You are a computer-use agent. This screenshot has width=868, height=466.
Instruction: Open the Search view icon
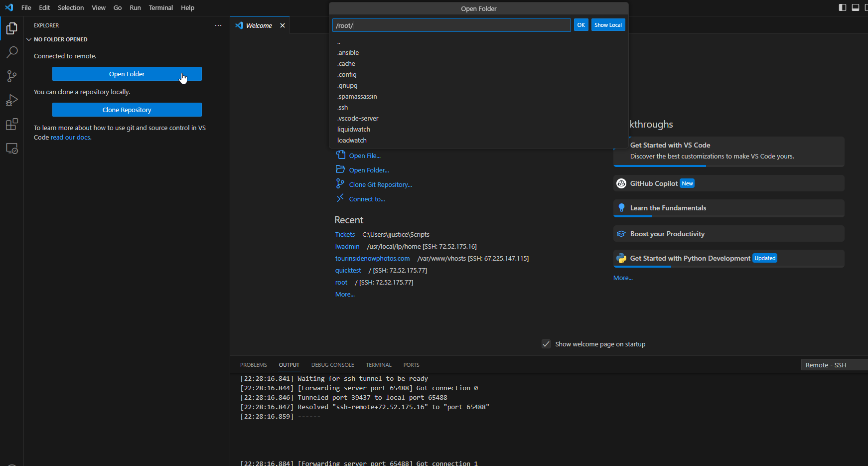pos(12,52)
